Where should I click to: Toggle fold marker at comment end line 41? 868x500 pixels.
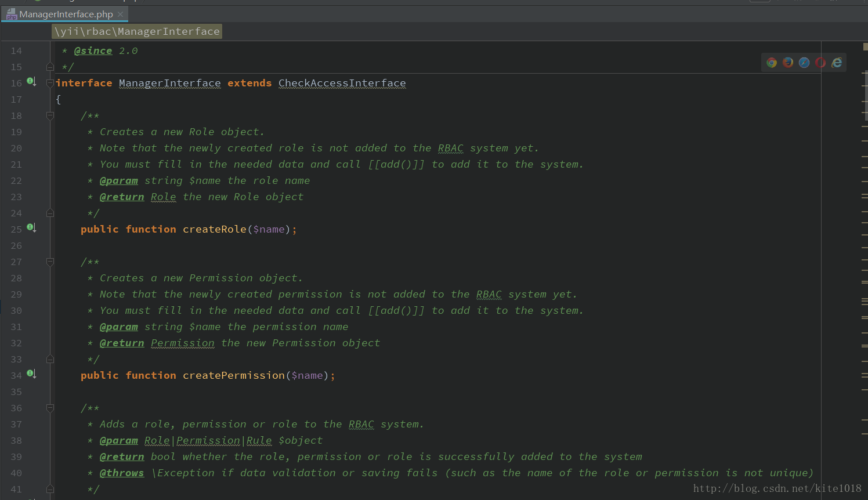pos(50,490)
